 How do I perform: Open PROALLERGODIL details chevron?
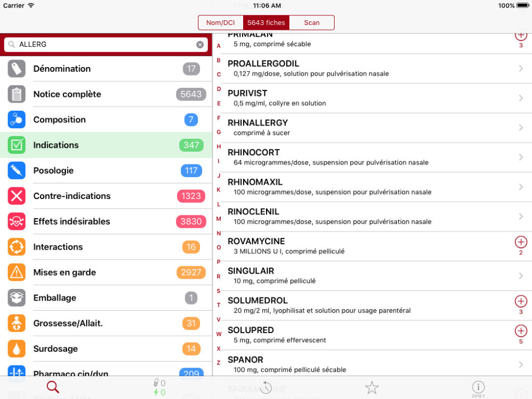tap(521, 69)
